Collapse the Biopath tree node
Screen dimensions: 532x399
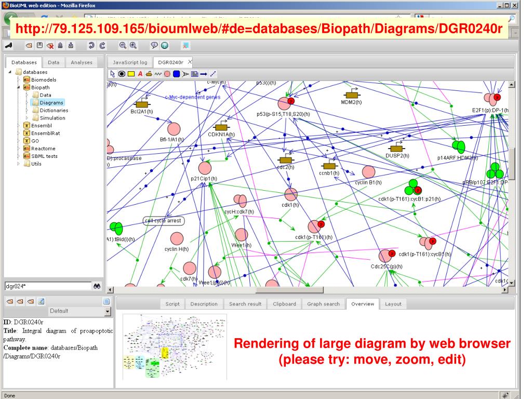point(18,87)
